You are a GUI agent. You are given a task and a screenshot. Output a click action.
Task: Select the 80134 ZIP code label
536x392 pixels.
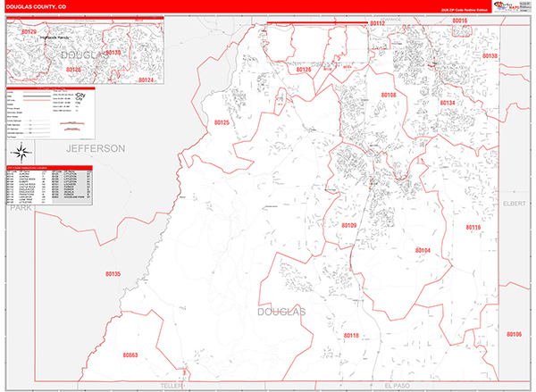tap(448, 103)
